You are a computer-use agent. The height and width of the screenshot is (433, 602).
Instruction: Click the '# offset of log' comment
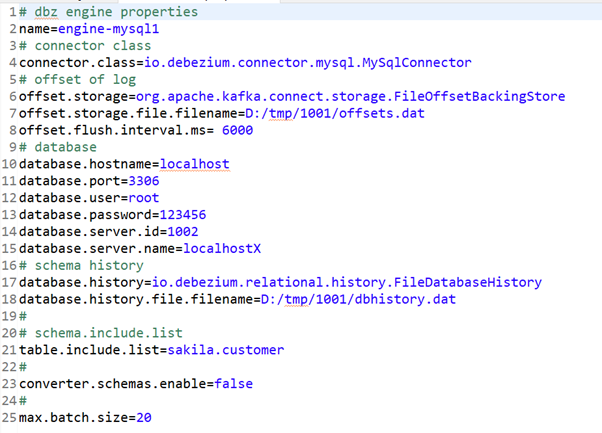78,79
